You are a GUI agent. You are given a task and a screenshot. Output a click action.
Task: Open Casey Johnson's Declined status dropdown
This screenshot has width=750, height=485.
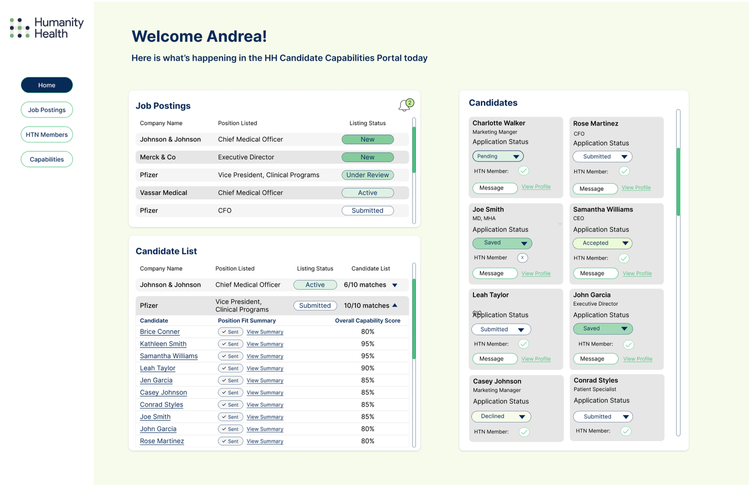pyautogui.click(x=501, y=416)
